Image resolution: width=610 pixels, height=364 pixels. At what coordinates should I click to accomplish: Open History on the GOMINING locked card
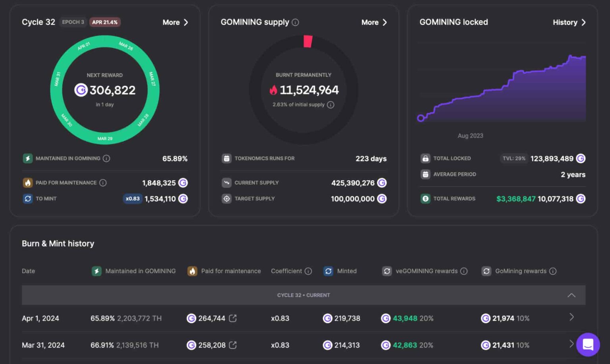[569, 22]
